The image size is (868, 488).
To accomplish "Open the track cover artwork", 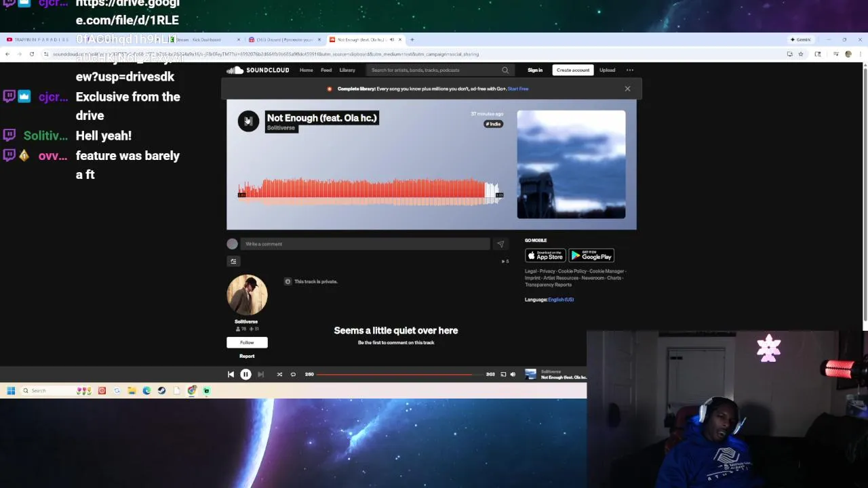I will click(571, 165).
